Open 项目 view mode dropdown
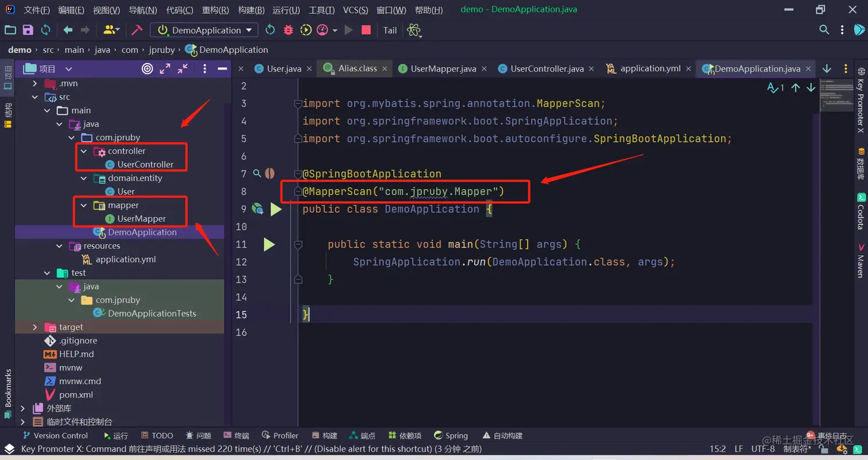 68,69
